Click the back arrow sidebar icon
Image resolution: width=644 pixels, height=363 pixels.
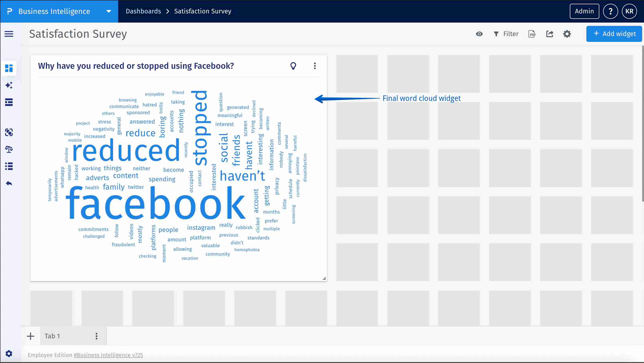point(9,184)
